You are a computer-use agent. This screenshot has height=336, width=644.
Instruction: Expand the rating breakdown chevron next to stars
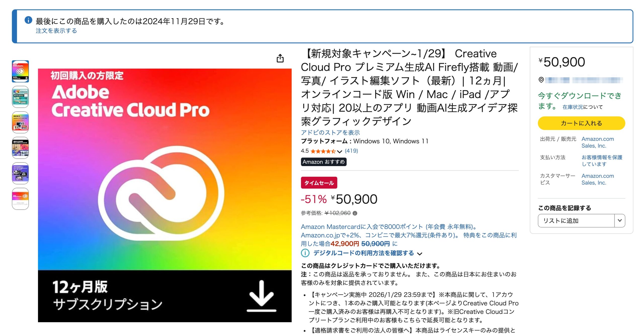click(x=340, y=151)
